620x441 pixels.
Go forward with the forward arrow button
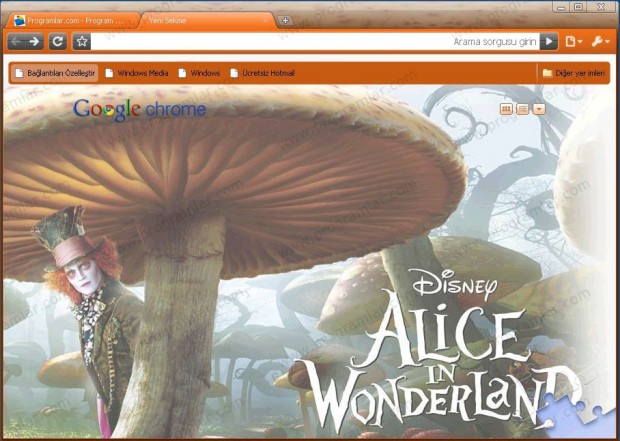tap(35, 41)
